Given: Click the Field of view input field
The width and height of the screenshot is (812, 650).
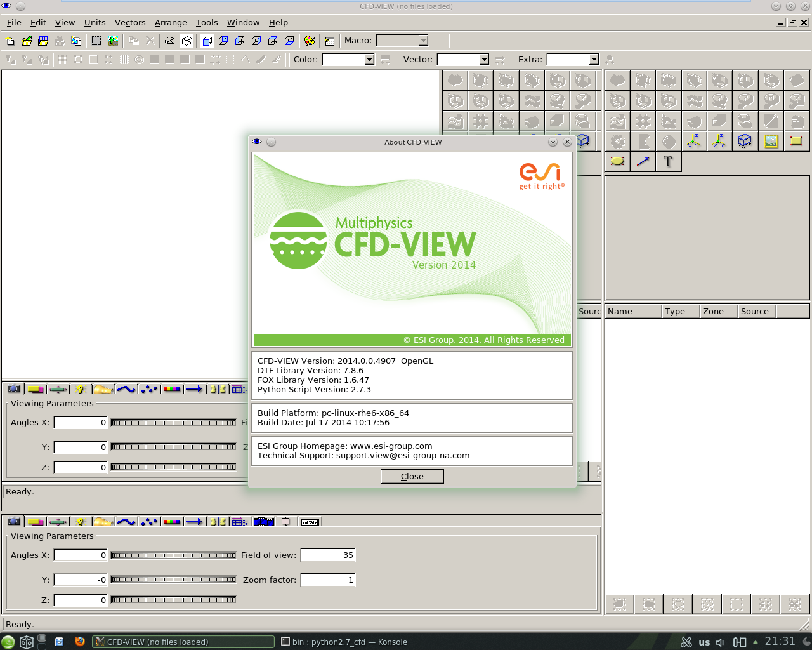Looking at the screenshot, I should click(x=328, y=555).
